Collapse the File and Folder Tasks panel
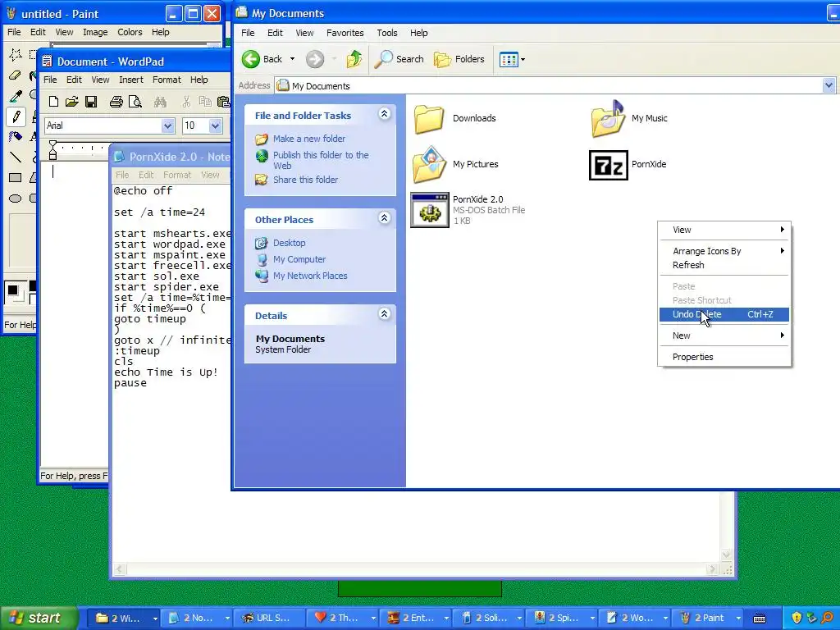 click(384, 113)
